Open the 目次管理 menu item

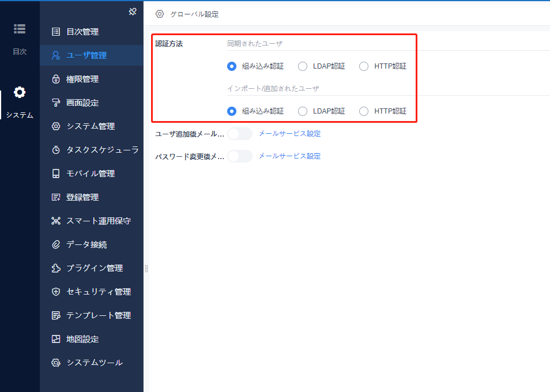pos(92,32)
